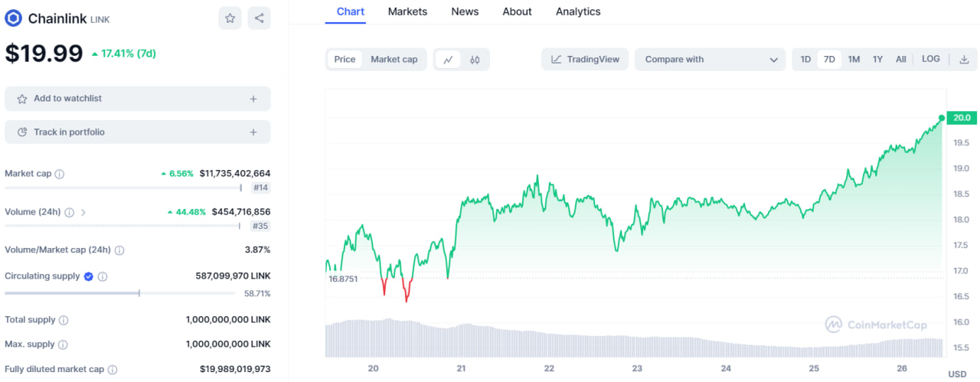Click the $19.99 price text
Screen dimensions: 980x382
(x=44, y=54)
